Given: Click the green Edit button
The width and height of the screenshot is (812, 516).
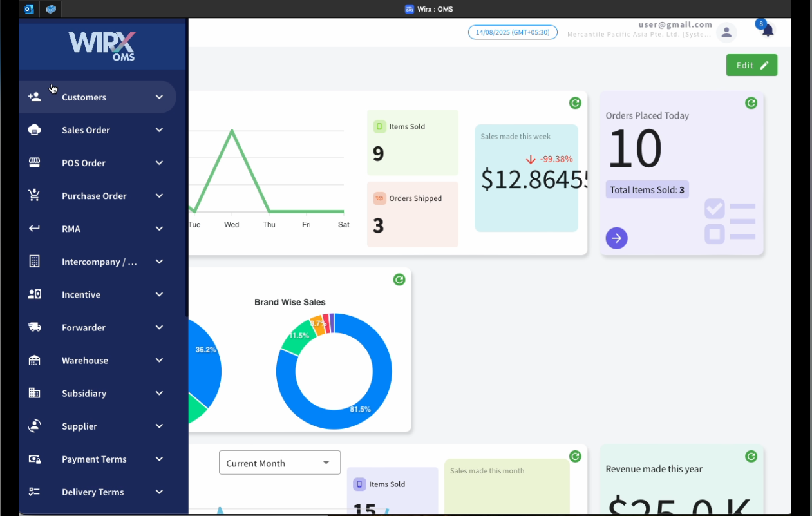Looking at the screenshot, I should point(751,65).
